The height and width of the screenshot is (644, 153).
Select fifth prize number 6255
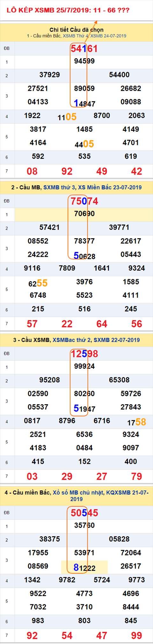coord(38,283)
